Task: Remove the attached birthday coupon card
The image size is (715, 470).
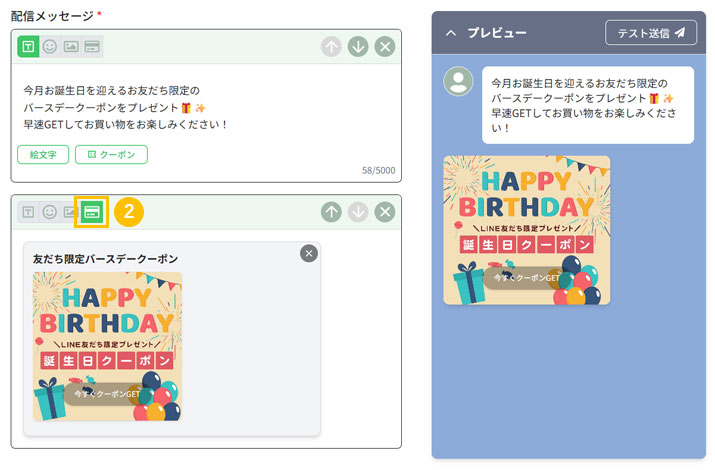Action: click(309, 254)
